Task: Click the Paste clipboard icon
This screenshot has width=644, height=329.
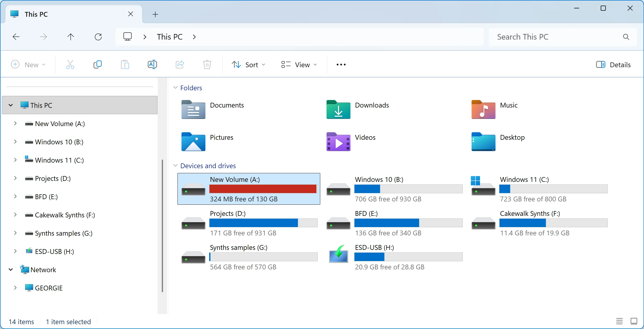Action: coord(125,65)
